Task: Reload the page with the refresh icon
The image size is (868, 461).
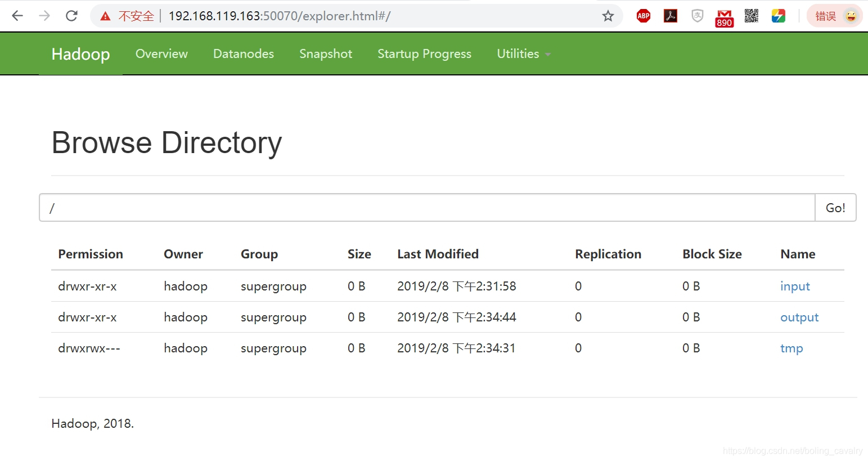Action: 71,16
